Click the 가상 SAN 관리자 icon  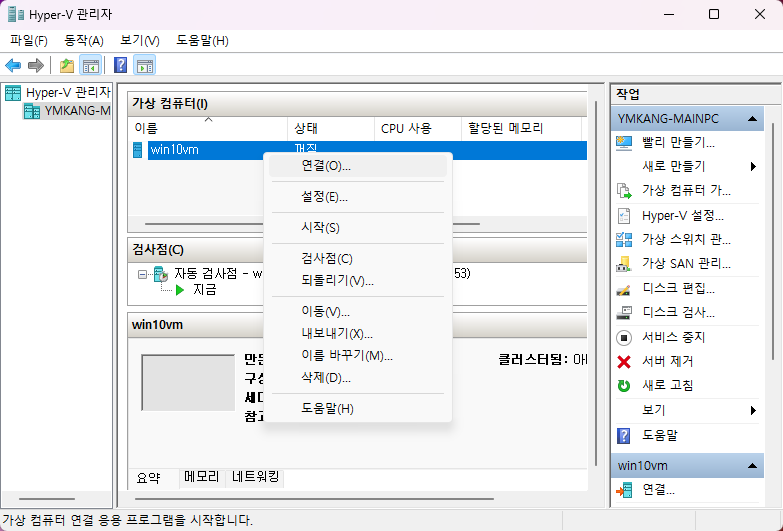tap(624, 264)
